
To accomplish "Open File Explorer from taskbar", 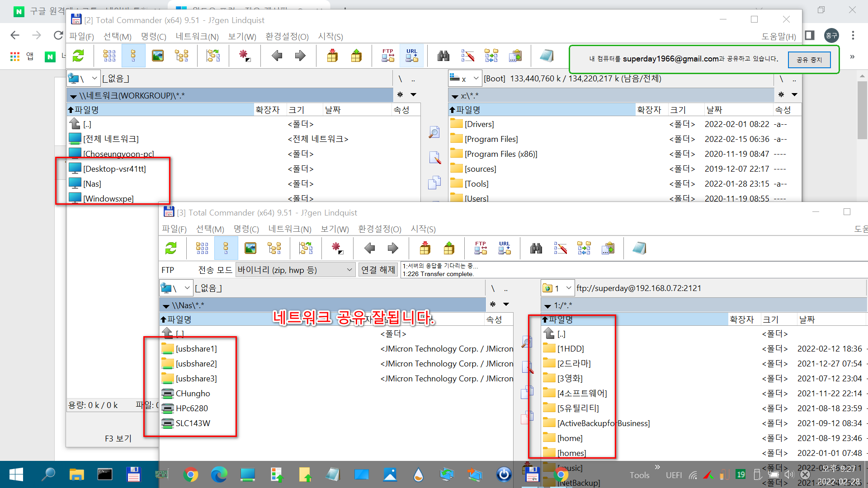I will pyautogui.click(x=76, y=474).
